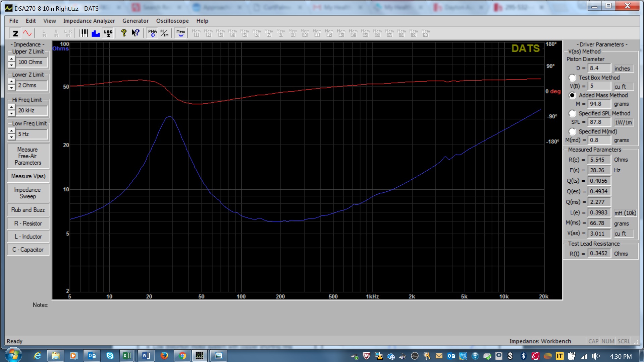The image size is (644, 362).
Task: Decrease the Hi Freq Limit with down arrow
Action: [x=11, y=114]
